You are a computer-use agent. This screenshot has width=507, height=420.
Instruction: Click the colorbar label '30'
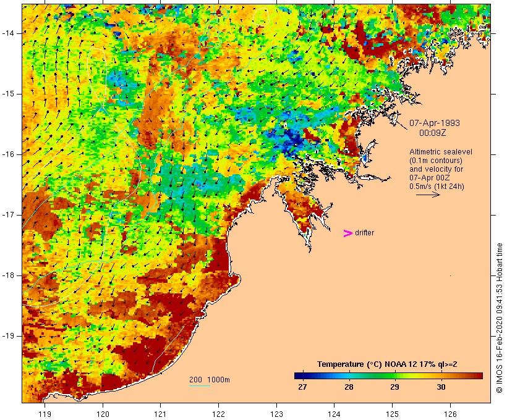pos(441,387)
